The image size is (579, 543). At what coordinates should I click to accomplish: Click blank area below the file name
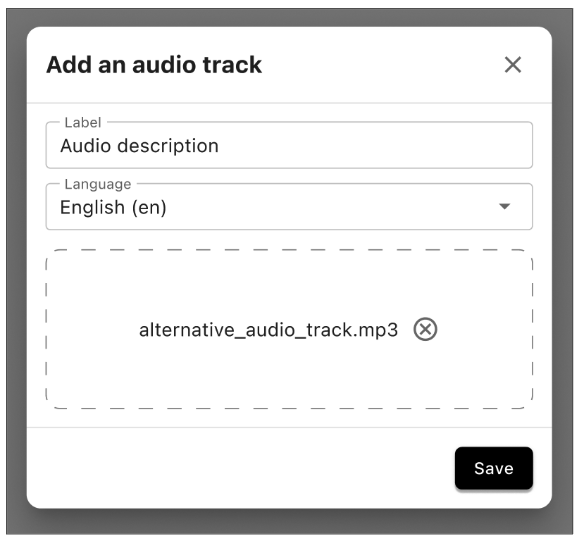pos(289,375)
